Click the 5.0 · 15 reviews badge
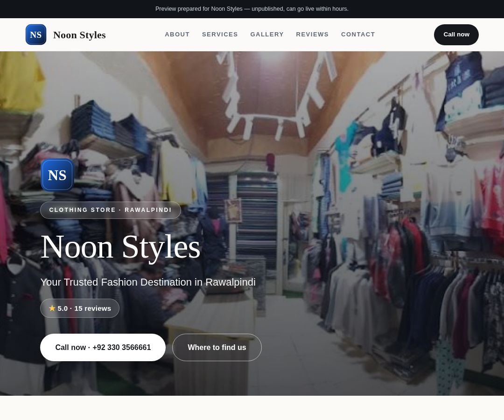Image resolution: width=504 pixels, height=420 pixels. coord(80,308)
